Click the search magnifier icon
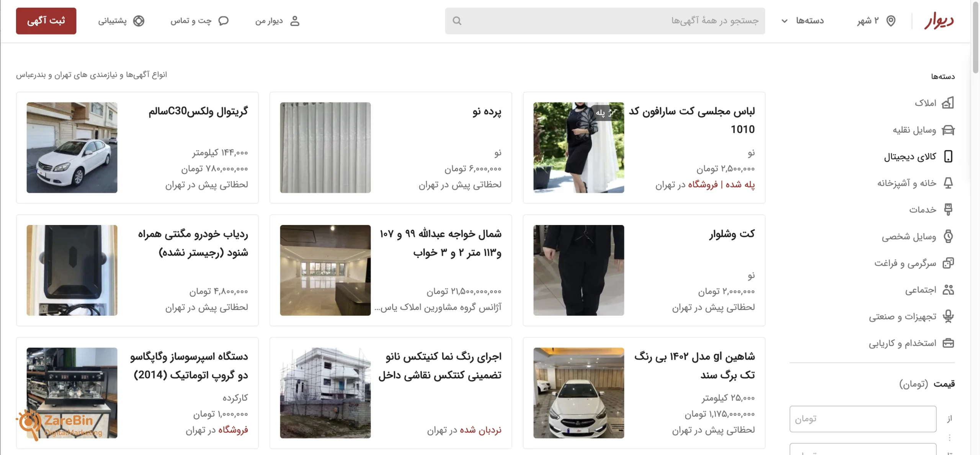Screen dimensions: 980x455 tap(457, 21)
